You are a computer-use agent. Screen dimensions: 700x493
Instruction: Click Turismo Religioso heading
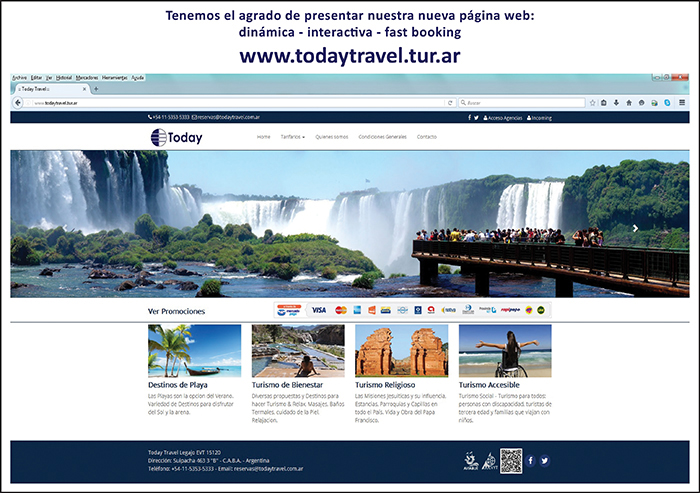(x=385, y=385)
